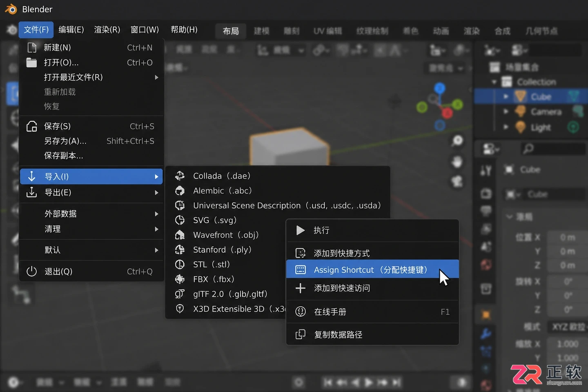This screenshot has width=588, height=392.
Task: Click the plus icon for 添加到快速访问
Action: coord(301,288)
